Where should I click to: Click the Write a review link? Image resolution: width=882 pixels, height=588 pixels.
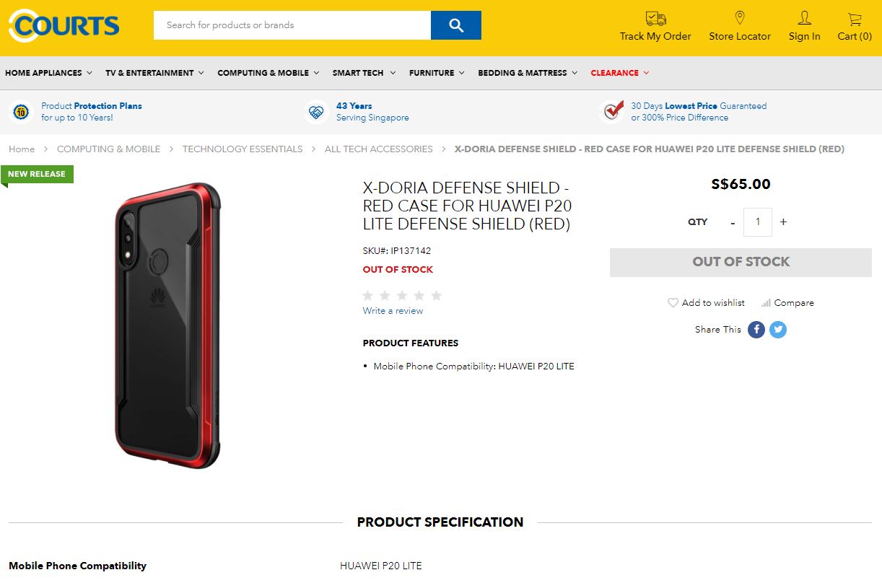click(x=393, y=311)
